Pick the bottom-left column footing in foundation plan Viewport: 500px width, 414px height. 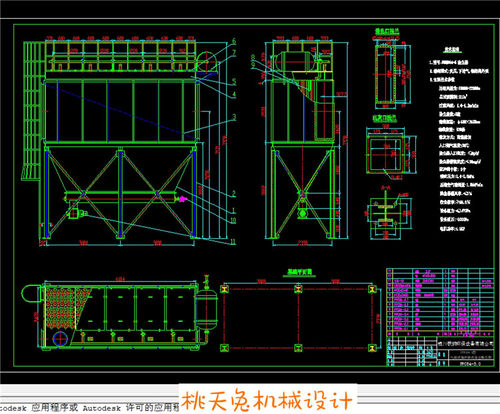(x=224, y=348)
